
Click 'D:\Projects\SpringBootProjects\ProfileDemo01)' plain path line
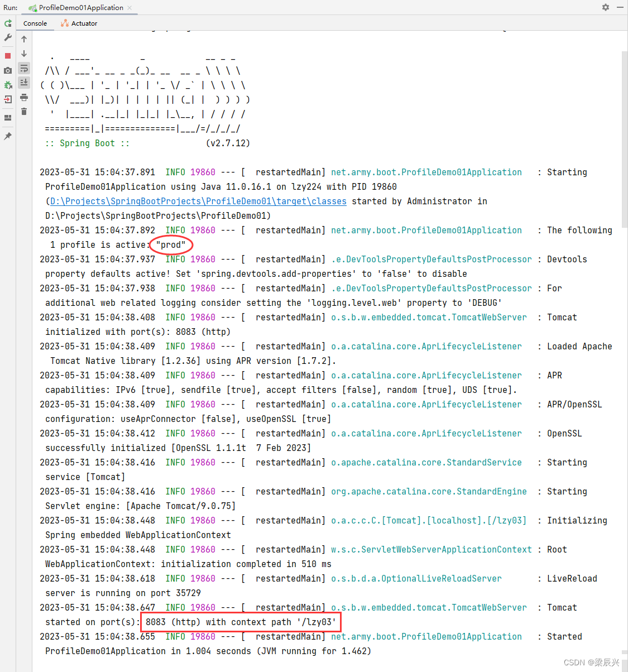coord(158,216)
